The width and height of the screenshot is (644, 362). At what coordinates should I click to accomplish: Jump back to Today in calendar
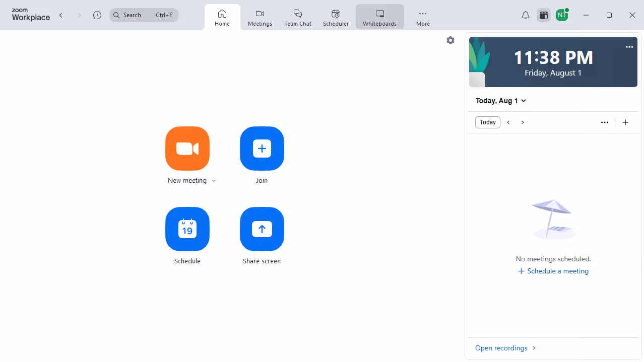point(487,122)
